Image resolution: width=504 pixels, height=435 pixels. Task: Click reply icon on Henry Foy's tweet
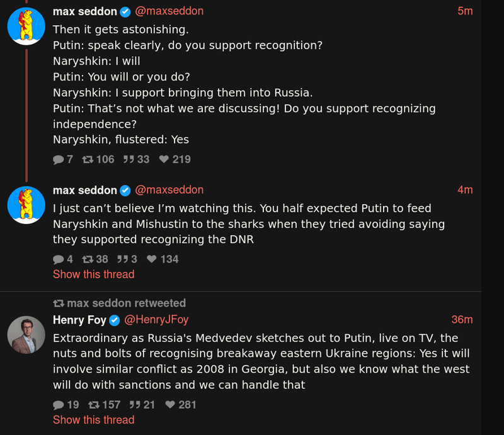coord(59,405)
